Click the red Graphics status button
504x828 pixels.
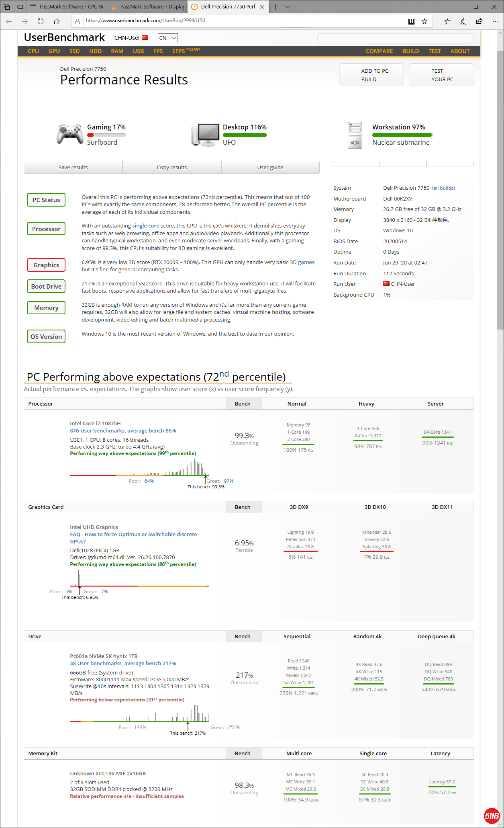pyautogui.click(x=46, y=265)
